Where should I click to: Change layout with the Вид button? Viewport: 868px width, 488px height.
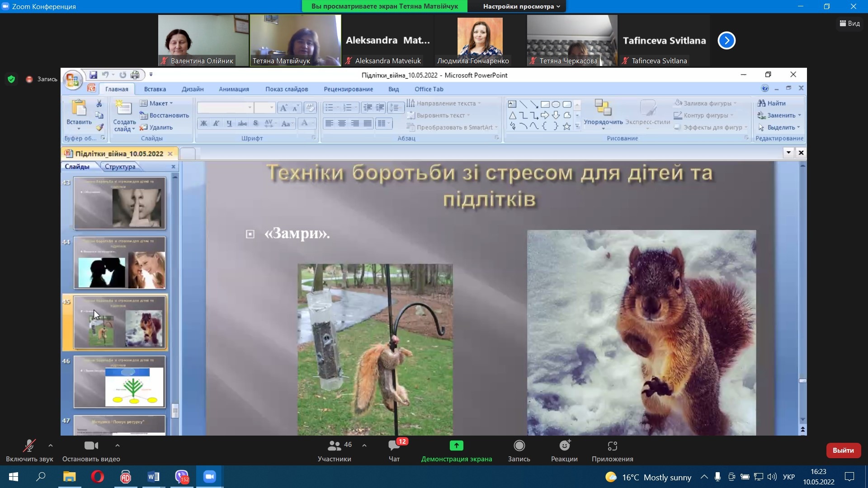(849, 23)
